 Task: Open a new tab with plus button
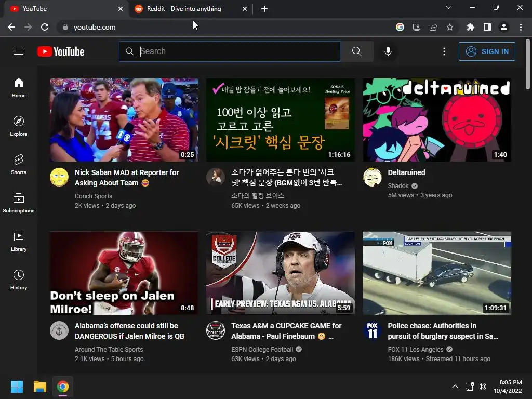264,9
